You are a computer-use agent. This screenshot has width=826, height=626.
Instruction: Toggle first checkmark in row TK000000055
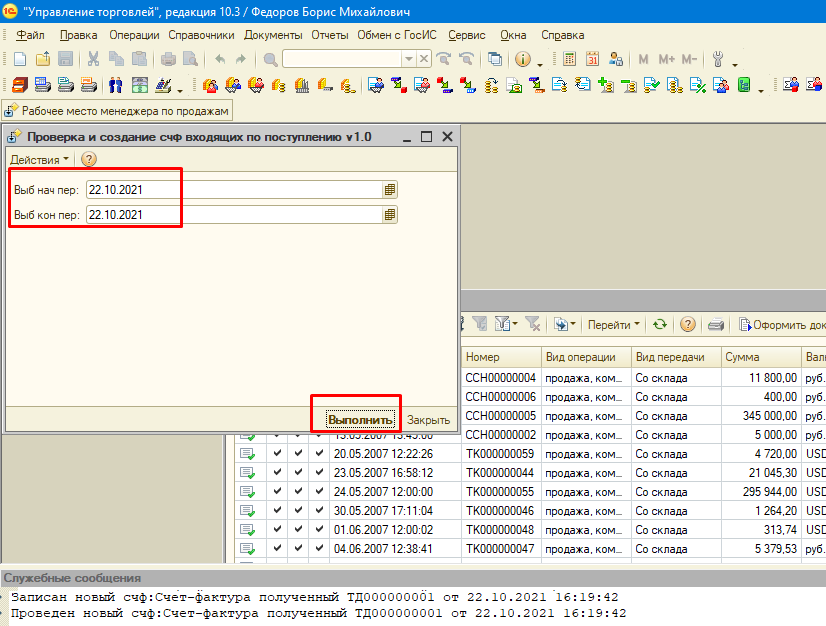point(278,492)
